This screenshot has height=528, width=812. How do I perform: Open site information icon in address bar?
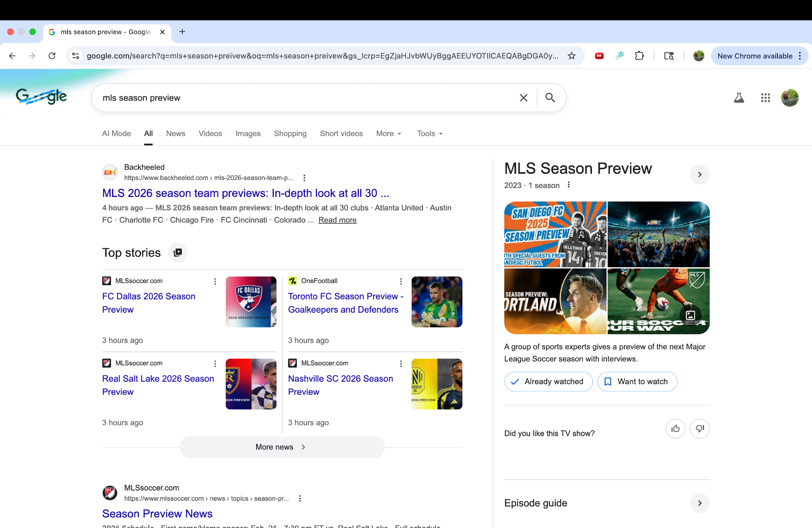[x=76, y=56]
